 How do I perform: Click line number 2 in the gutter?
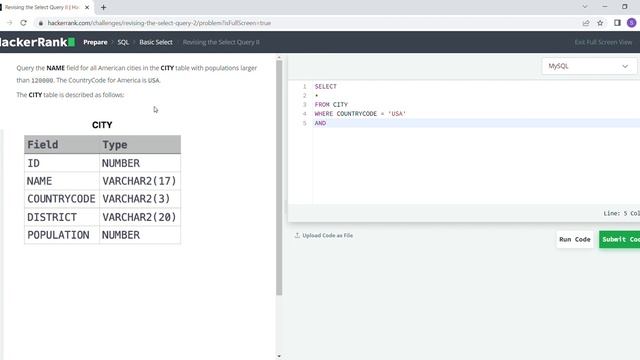coord(304,96)
